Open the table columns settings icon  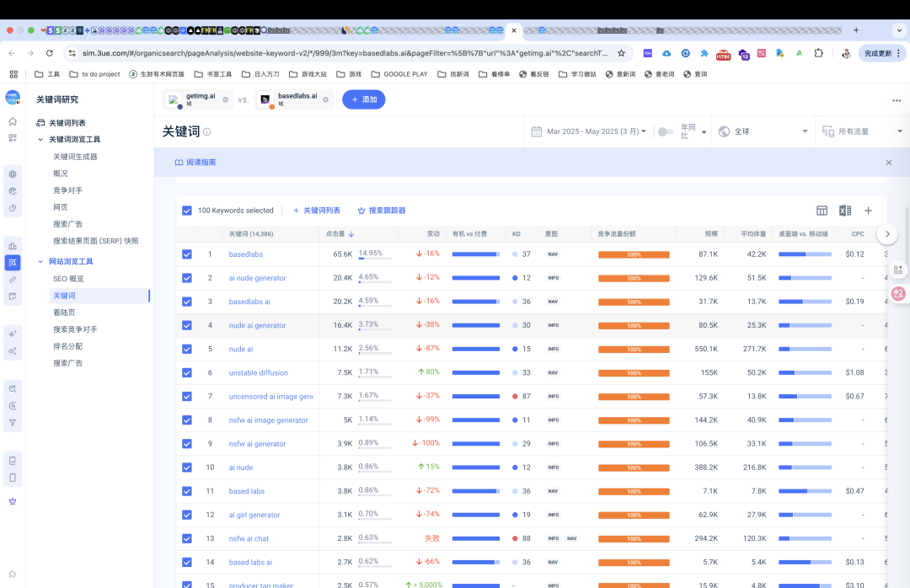coord(822,211)
